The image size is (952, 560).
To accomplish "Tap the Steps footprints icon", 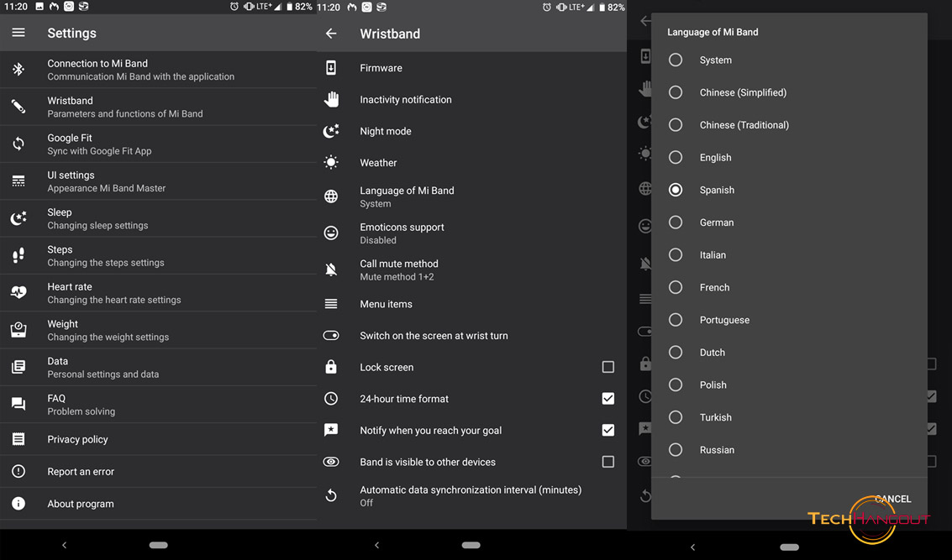I will click(x=18, y=255).
